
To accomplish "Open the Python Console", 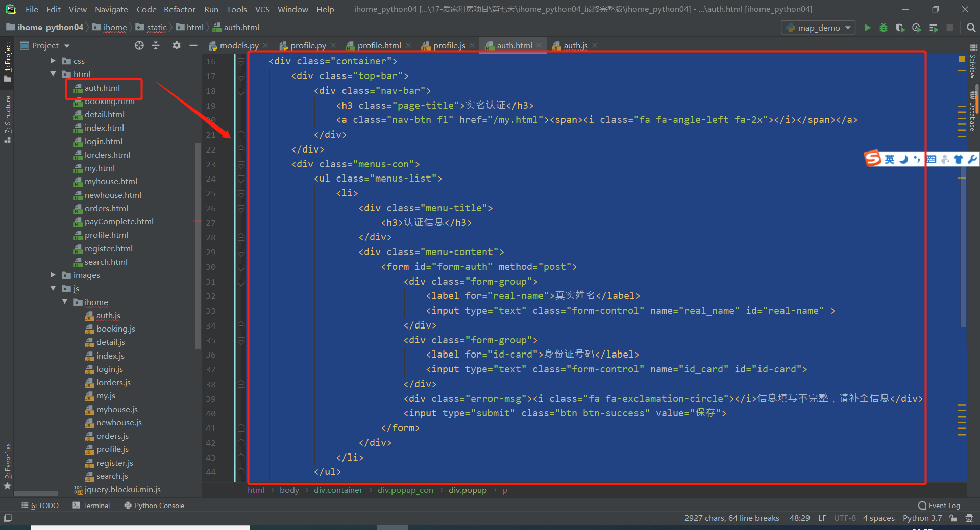I will point(154,506).
